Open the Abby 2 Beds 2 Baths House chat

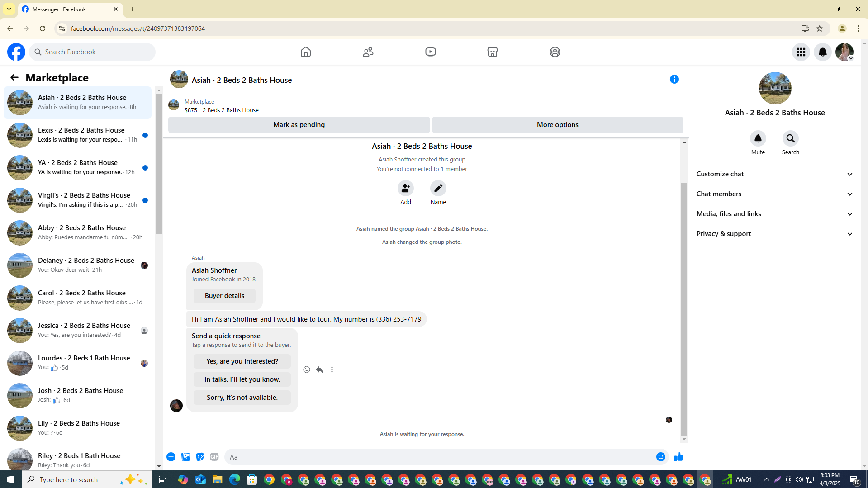pyautogui.click(x=77, y=233)
